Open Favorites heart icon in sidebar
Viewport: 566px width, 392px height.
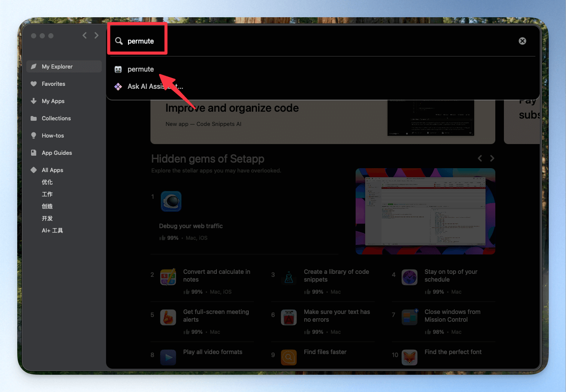(x=34, y=84)
